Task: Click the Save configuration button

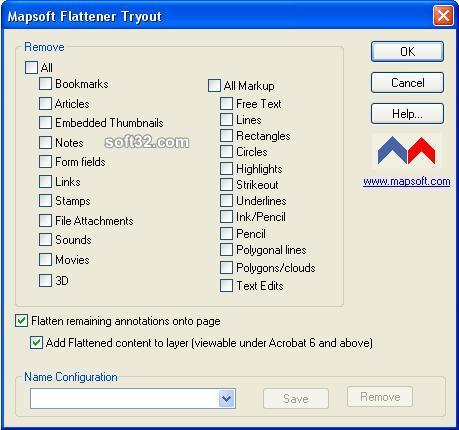Action: coord(296,398)
